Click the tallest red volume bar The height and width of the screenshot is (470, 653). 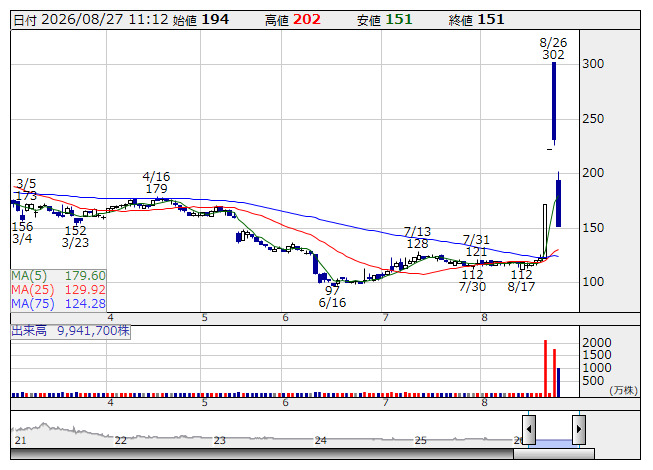coord(546,368)
